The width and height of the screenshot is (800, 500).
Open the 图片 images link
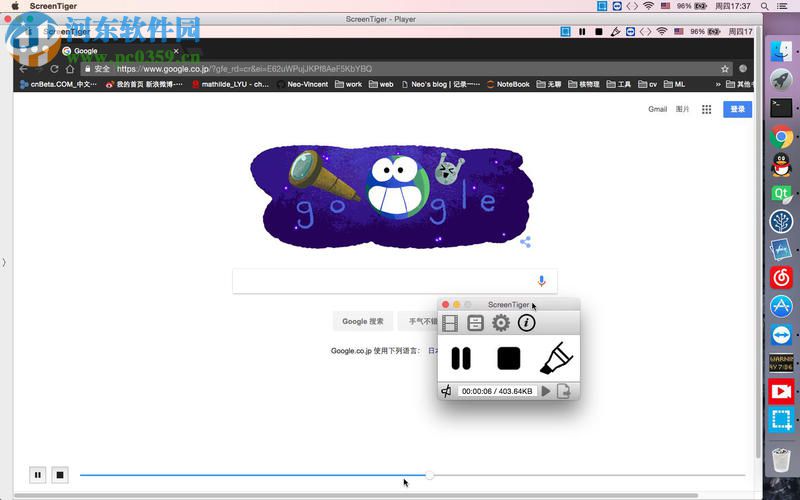pyautogui.click(x=682, y=109)
